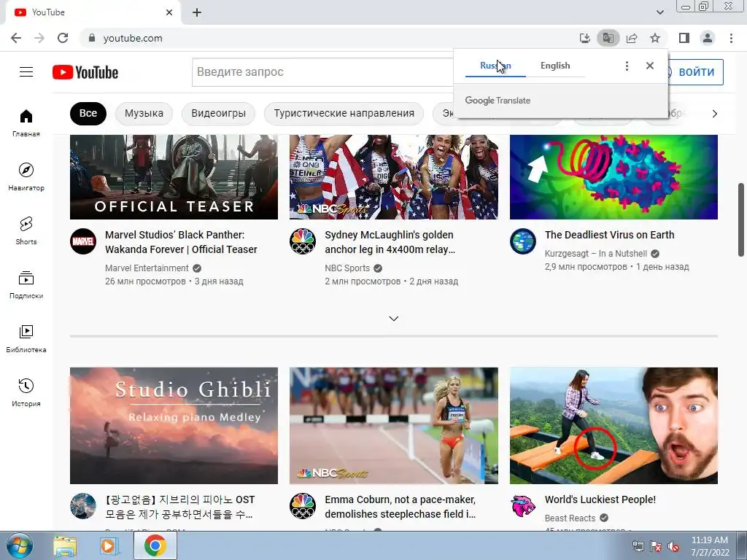Select Russian tab in translate popup
Screen dimensions: 747x560
[495, 66]
